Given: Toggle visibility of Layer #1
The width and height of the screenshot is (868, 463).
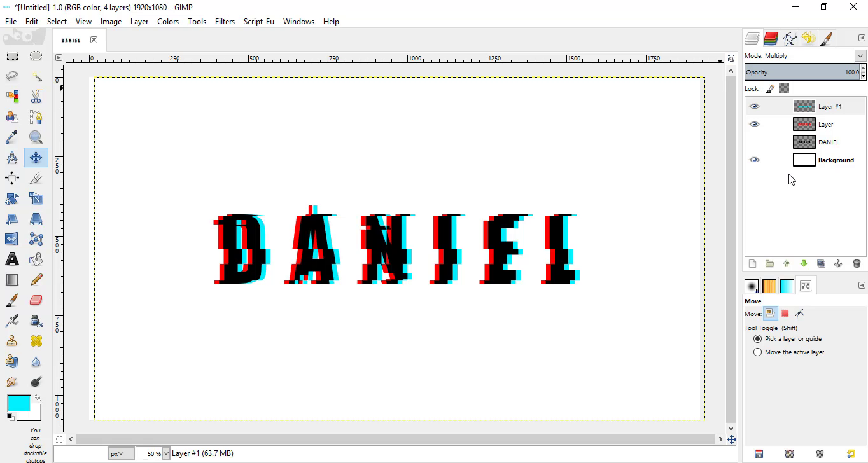Looking at the screenshot, I should 755,106.
